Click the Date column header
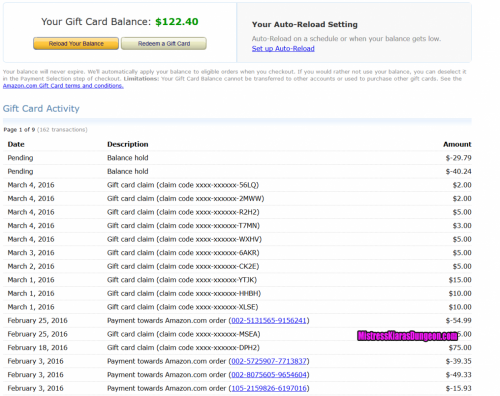Viewport: 500px width, 396px height. click(16, 144)
